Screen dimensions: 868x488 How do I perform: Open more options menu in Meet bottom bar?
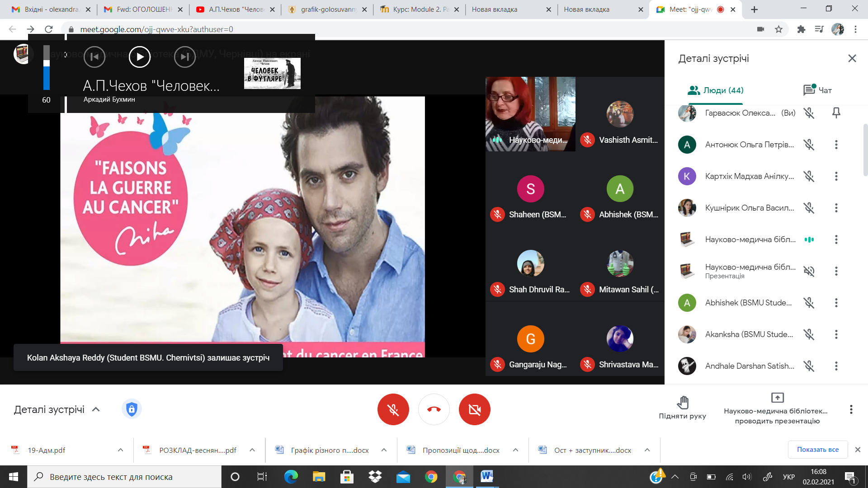[851, 409]
